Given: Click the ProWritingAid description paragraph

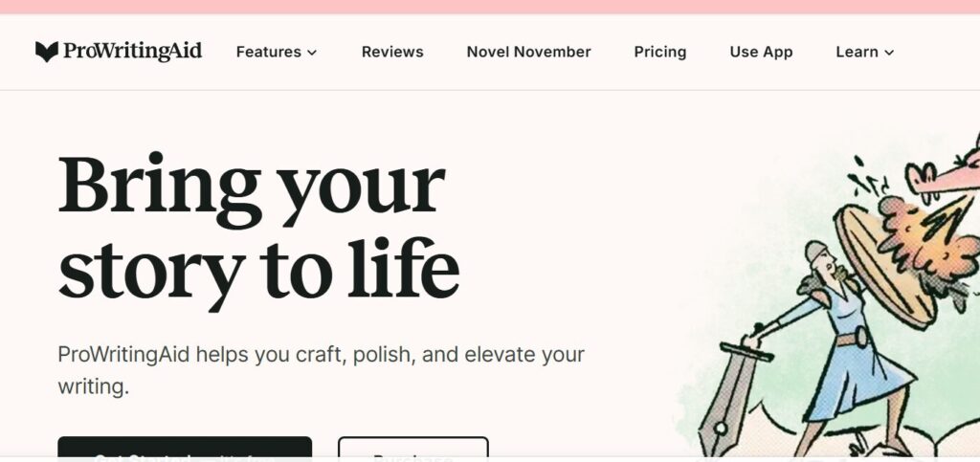Looking at the screenshot, I should tap(321, 370).
